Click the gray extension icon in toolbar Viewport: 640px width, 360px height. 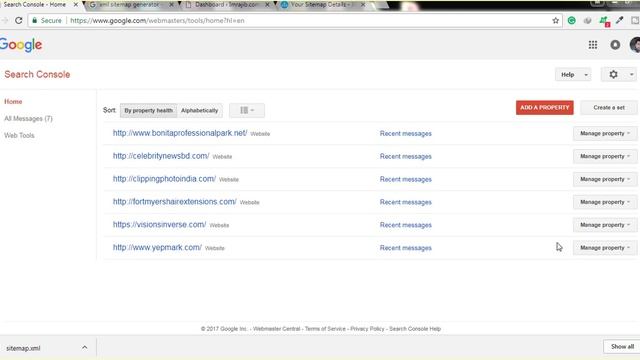pyautogui.click(x=587, y=20)
